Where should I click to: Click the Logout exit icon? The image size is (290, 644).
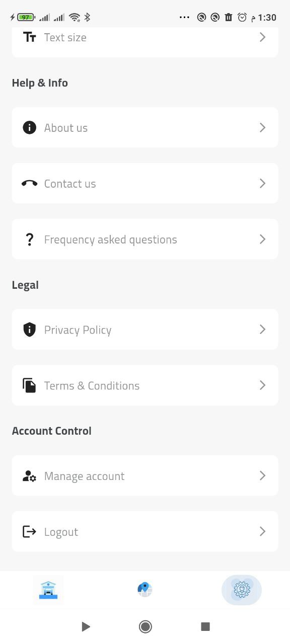(x=29, y=531)
